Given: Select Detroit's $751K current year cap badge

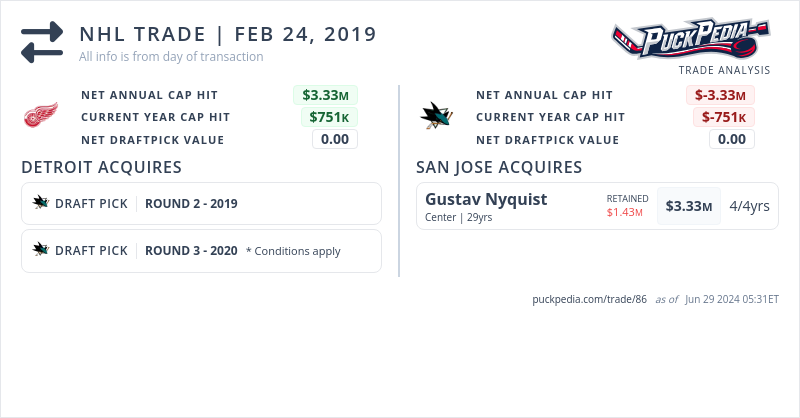Looking at the screenshot, I should pyautogui.click(x=329, y=117).
